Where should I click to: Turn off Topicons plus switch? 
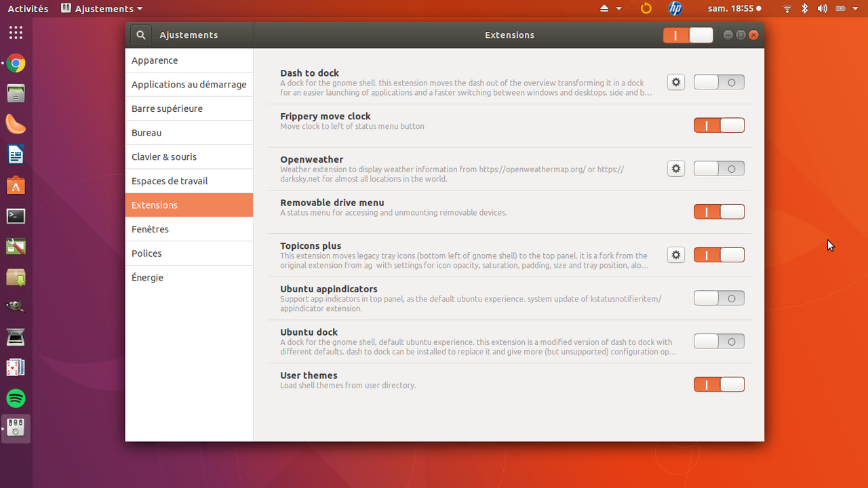719,255
